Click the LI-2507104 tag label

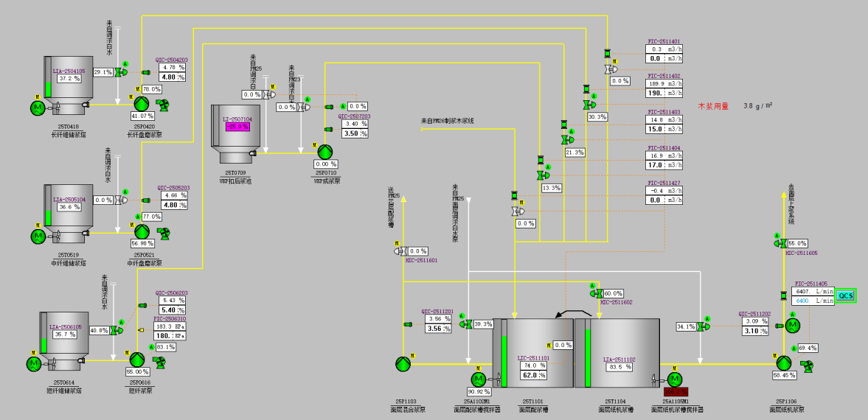237,119
